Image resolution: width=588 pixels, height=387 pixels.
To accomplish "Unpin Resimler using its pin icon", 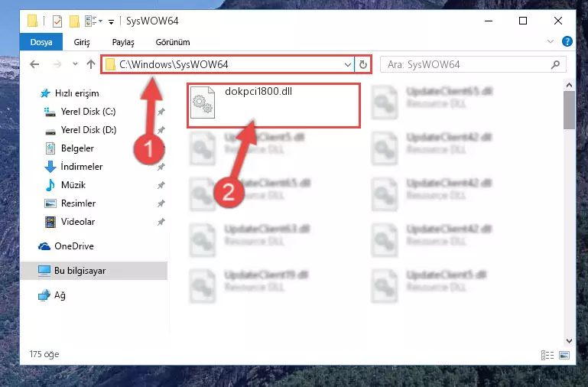I will point(161,203).
